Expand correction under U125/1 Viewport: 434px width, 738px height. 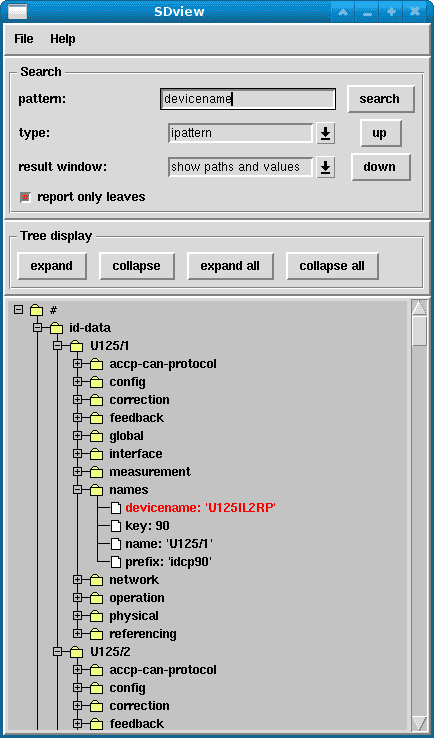click(x=78, y=400)
